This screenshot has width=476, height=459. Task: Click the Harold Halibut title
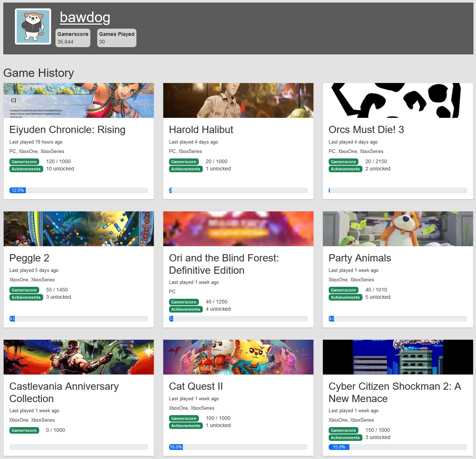tap(201, 130)
